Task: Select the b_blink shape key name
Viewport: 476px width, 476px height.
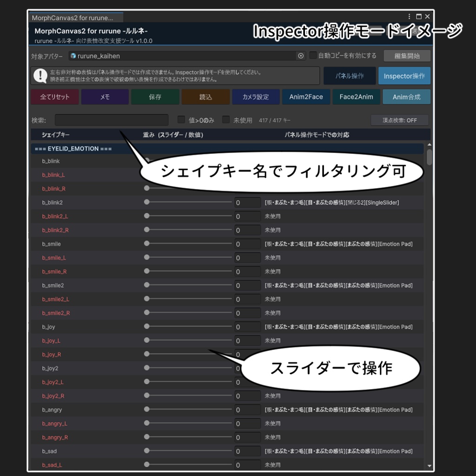Action: pos(51,161)
